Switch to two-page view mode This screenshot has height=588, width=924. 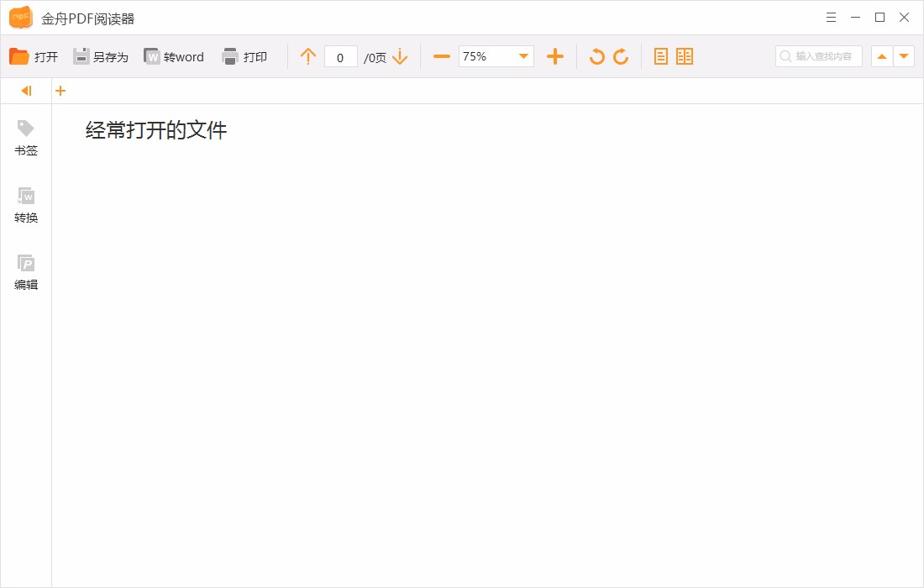click(x=685, y=55)
